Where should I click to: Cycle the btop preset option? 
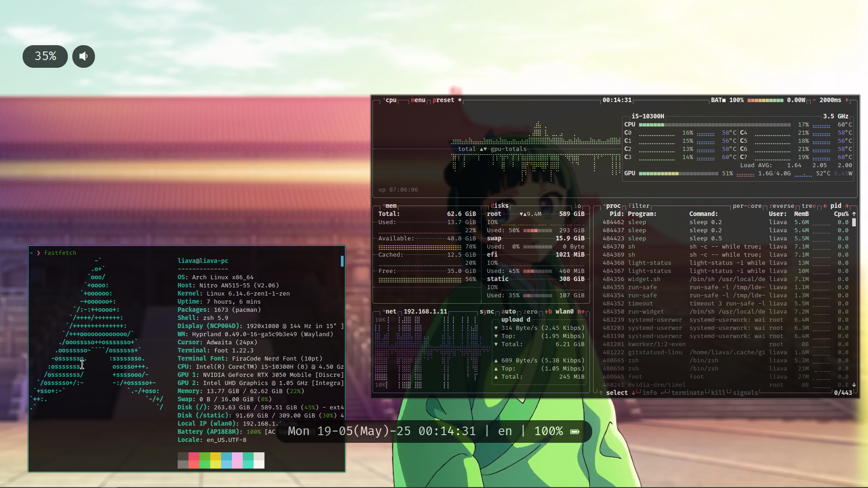pyautogui.click(x=443, y=100)
